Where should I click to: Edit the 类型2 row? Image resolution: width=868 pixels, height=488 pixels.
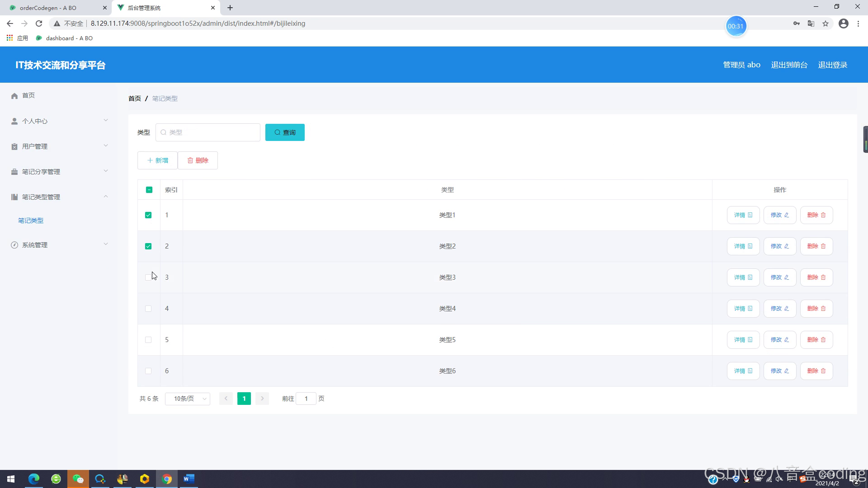[780, 246]
